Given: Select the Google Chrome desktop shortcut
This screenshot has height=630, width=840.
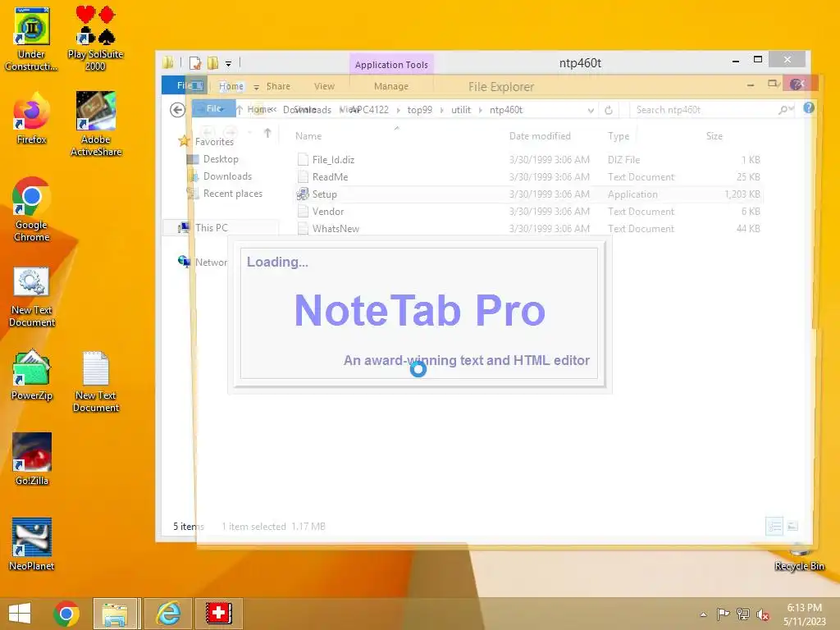Looking at the screenshot, I should tap(31, 209).
